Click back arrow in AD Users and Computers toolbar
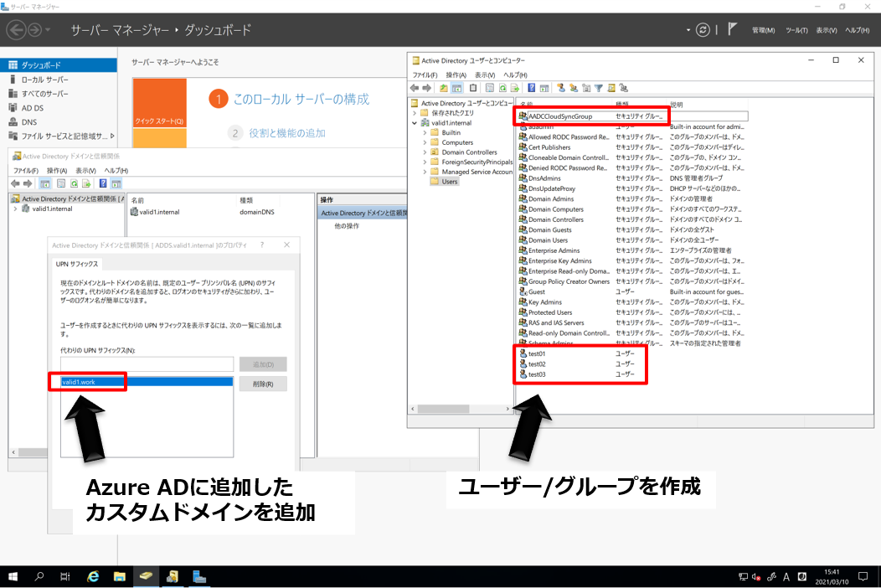881x588 pixels. point(414,88)
